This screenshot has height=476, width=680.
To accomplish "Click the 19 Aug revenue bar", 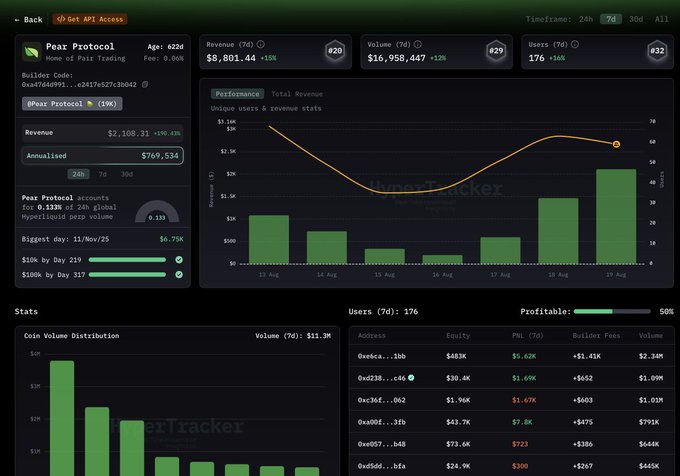I will coord(616,216).
